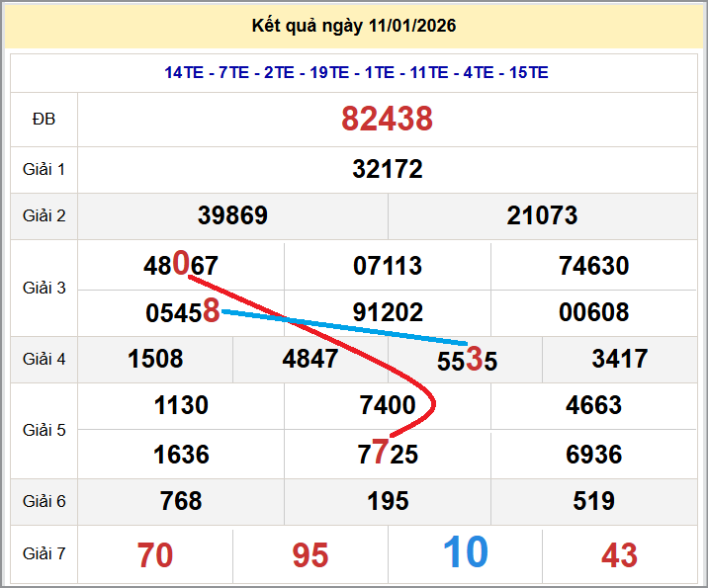This screenshot has height=588, width=708.
Task: Click the blue Giải 7 number 10
Action: pos(465,552)
